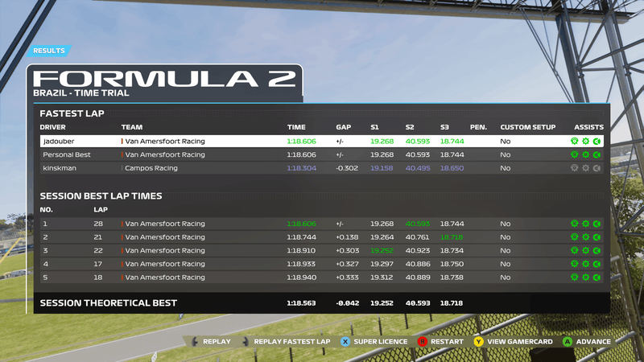Click the CUSTOM SETUP column header
Image resolution: width=644 pixels, height=362 pixels.
(528, 127)
